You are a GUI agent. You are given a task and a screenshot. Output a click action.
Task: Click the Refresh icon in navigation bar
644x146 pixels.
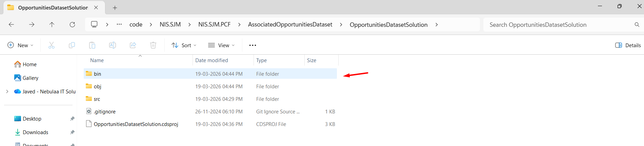click(72, 24)
